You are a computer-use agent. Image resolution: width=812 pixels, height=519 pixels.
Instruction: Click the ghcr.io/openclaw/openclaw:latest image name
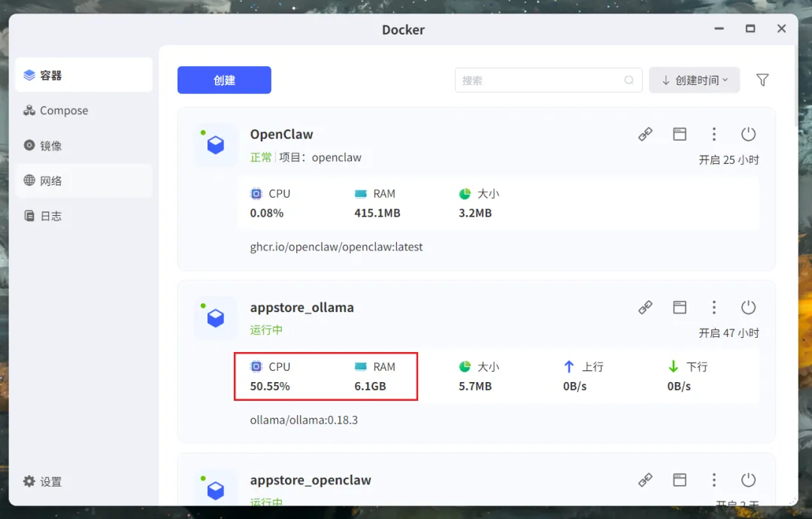[x=336, y=247]
